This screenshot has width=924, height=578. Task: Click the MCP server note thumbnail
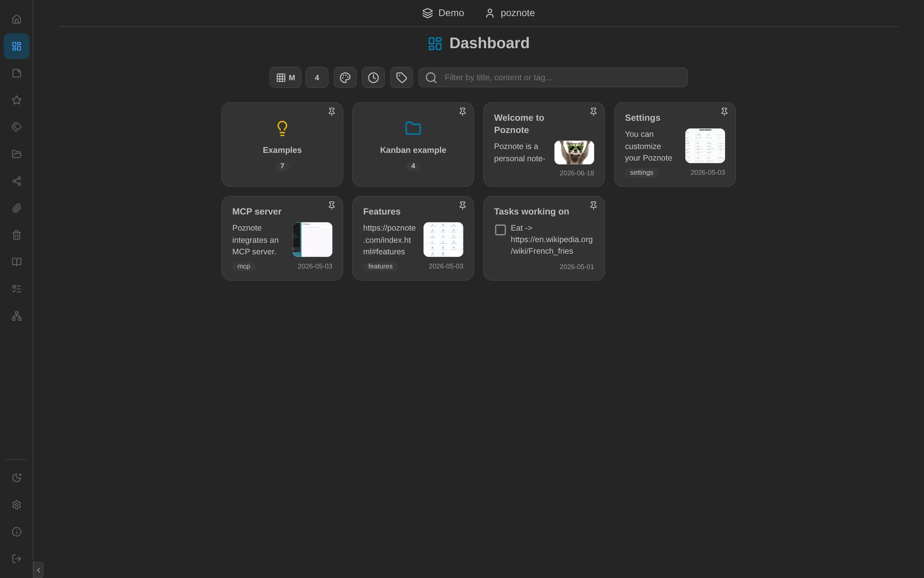312,239
